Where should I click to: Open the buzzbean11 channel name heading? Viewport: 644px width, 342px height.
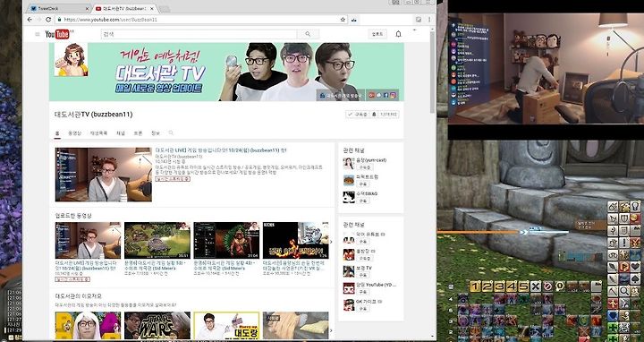[x=94, y=115]
